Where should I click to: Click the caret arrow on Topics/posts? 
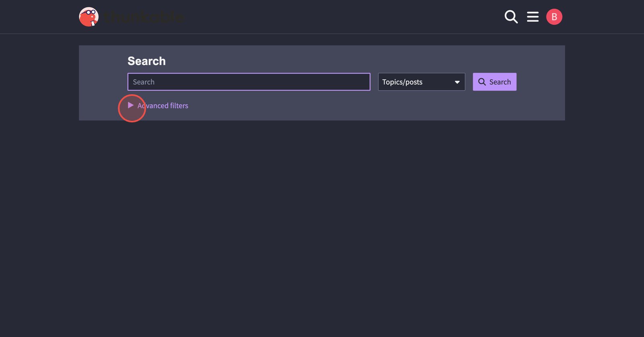click(457, 82)
